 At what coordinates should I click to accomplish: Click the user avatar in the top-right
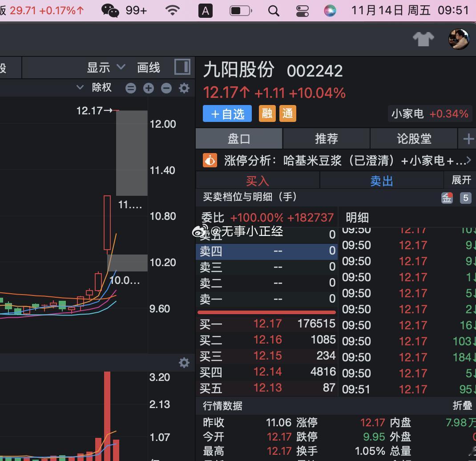pos(459,39)
